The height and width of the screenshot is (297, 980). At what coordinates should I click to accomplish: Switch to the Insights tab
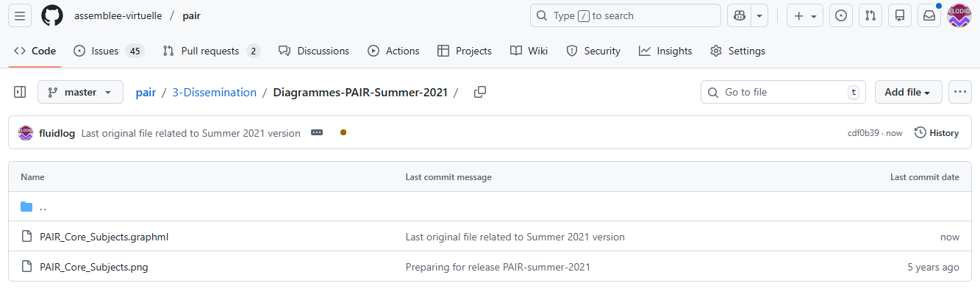665,51
